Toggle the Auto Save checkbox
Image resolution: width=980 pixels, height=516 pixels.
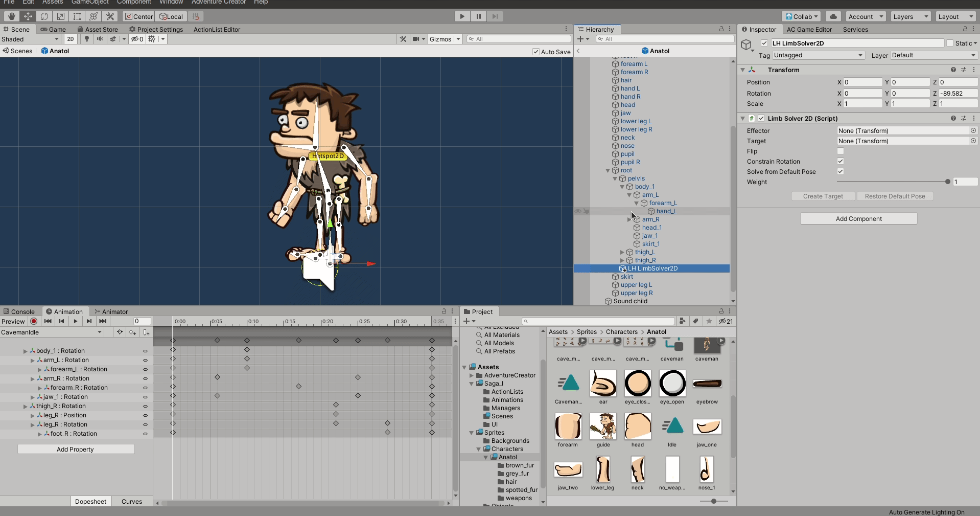[536, 52]
